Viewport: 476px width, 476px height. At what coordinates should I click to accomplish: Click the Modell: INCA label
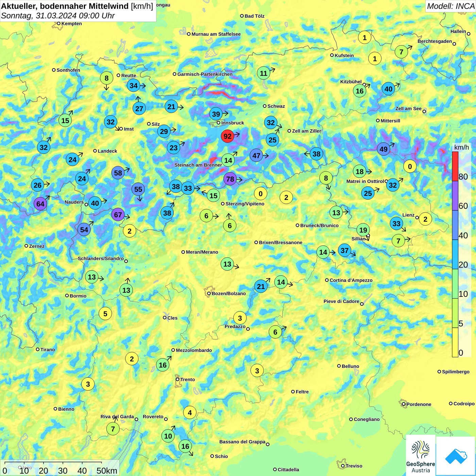coord(451,6)
